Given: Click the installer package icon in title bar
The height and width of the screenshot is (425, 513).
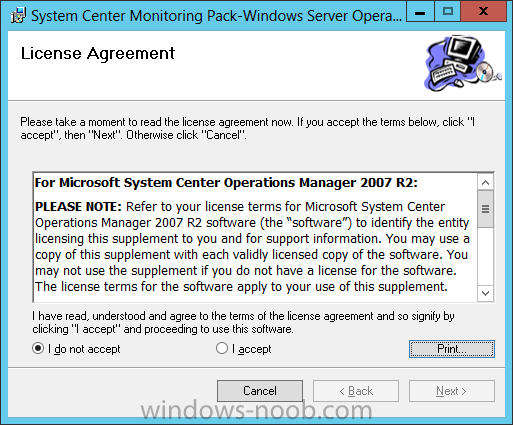Looking at the screenshot, I should pyautogui.click(x=18, y=15).
